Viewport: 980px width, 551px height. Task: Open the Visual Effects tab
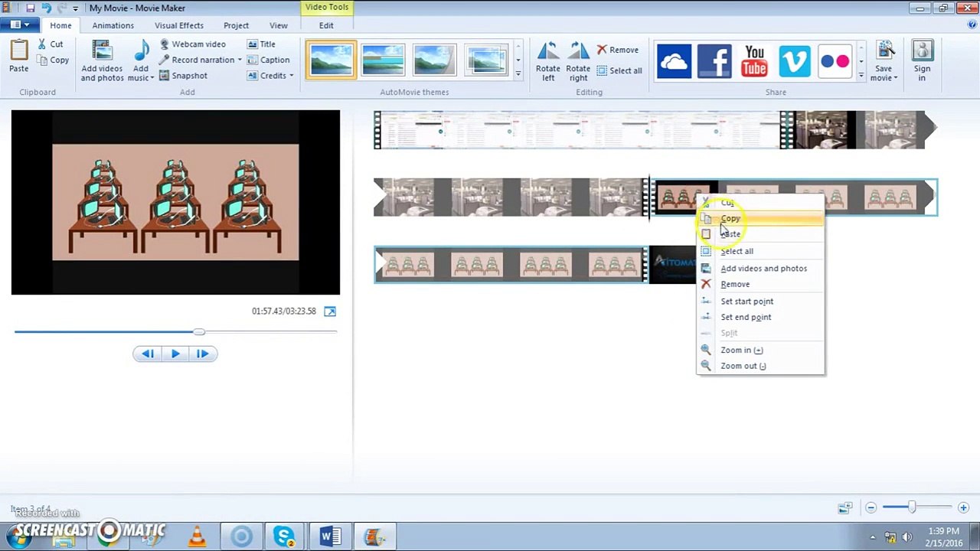[x=179, y=25]
